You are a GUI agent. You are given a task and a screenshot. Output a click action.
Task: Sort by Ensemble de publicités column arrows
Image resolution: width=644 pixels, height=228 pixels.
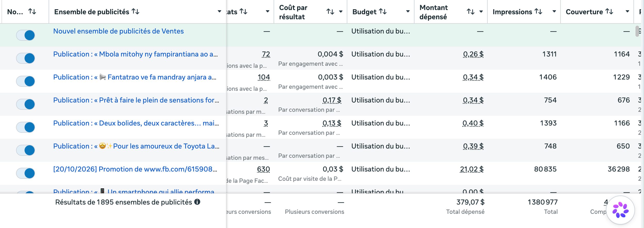tap(135, 12)
